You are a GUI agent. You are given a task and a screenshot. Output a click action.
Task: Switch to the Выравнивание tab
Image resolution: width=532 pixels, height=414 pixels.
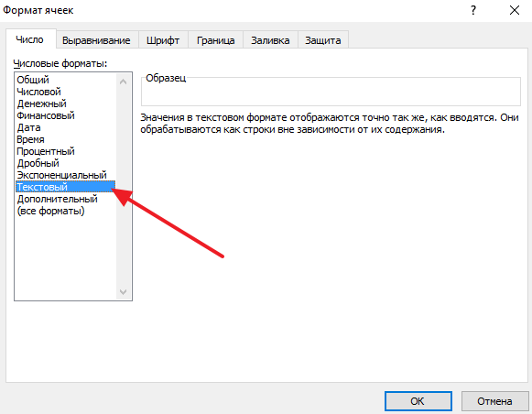coord(97,40)
